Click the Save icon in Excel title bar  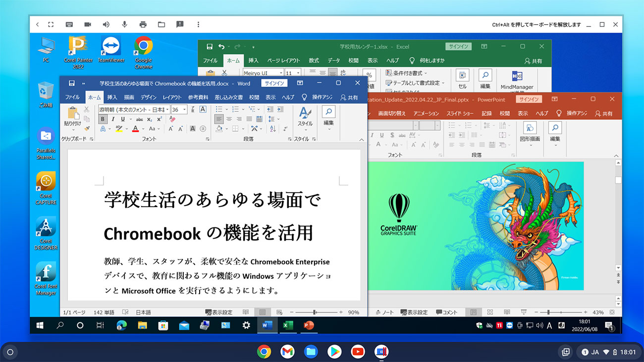(x=210, y=47)
